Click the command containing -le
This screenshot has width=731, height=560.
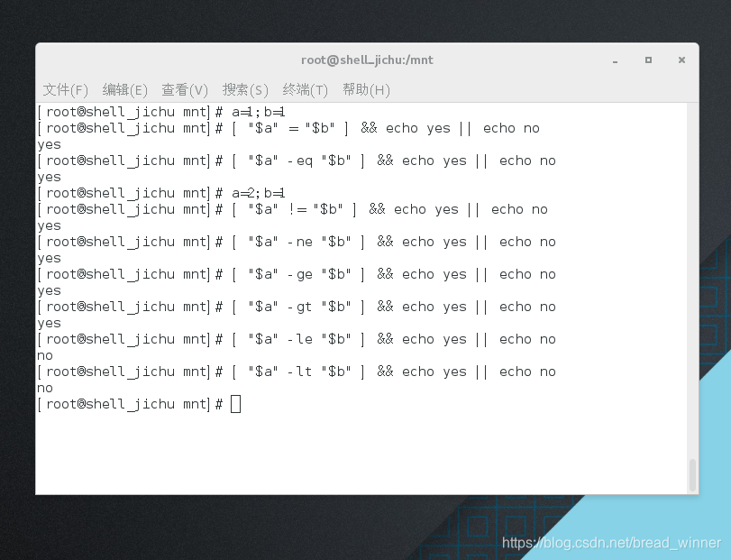click(x=394, y=339)
